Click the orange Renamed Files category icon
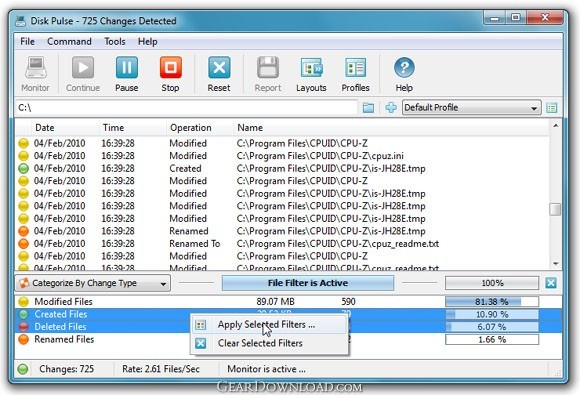Image resolution: width=580 pixels, height=395 pixels. (x=23, y=340)
